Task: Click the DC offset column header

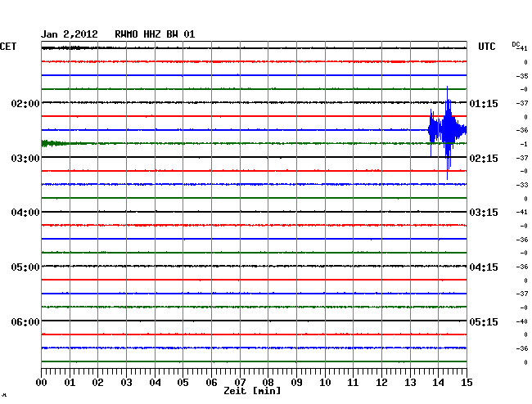Action: click(516, 44)
